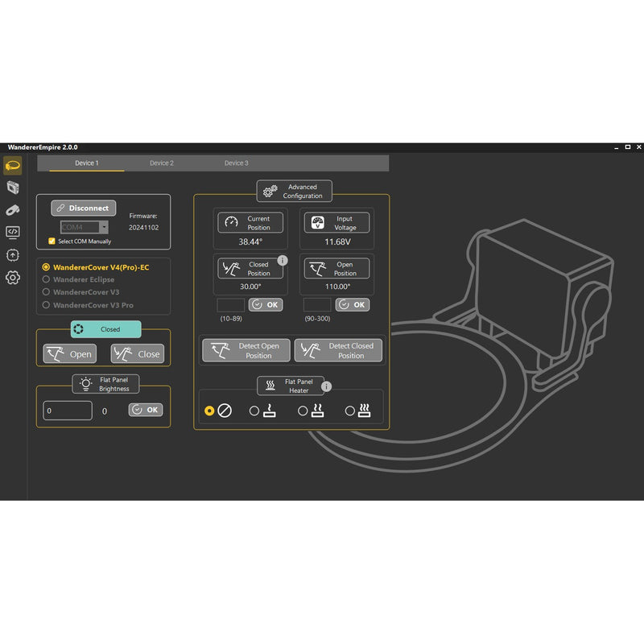Open the settings gear sidebar icon
The height and width of the screenshot is (644, 644).
(13, 278)
